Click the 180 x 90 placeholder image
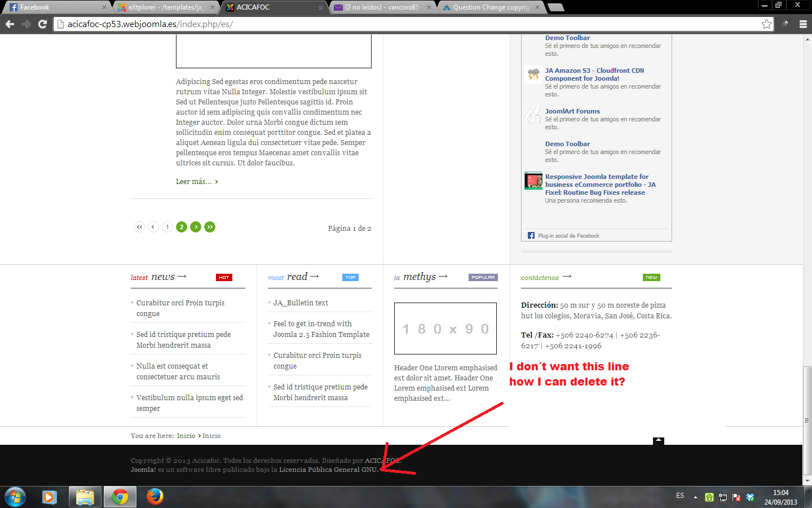This screenshot has width=812, height=508. 445,329
